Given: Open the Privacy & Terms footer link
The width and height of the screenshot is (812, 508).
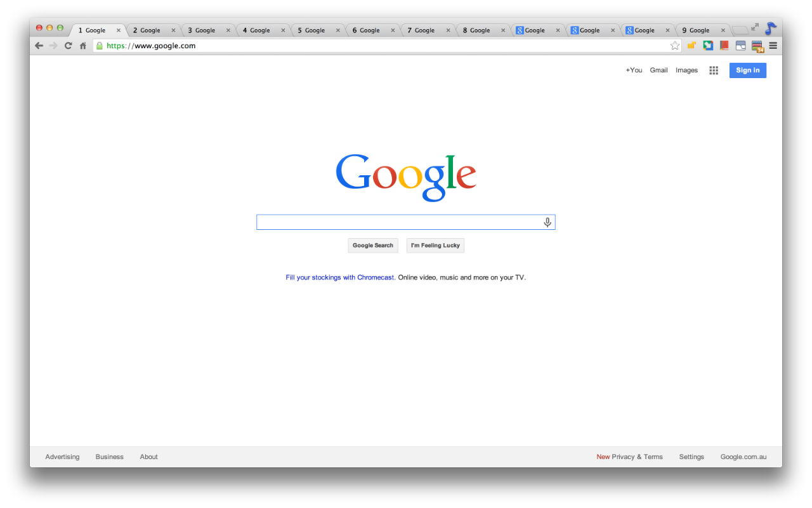Looking at the screenshot, I should coord(637,457).
